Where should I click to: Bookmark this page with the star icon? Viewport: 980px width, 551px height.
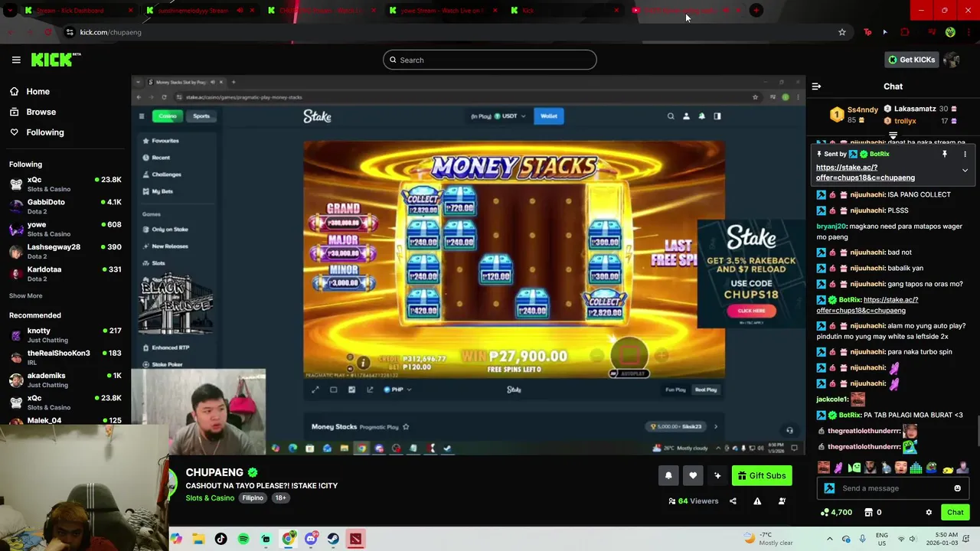[x=842, y=32]
